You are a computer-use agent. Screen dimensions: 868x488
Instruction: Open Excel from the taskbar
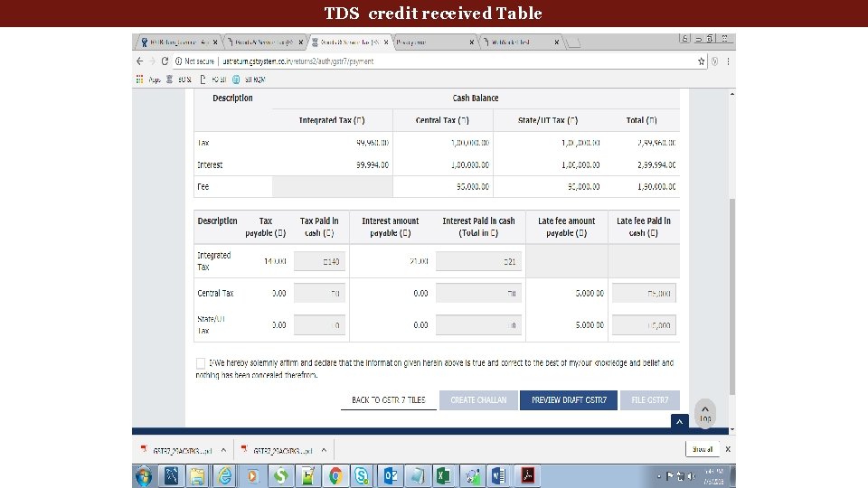pyautogui.click(x=444, y=476)
